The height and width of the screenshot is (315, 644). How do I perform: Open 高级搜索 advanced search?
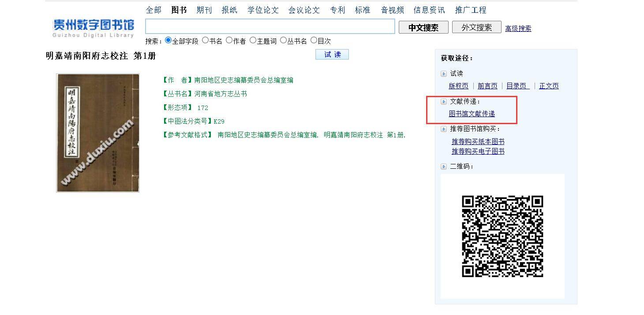pyautogui.click(x=518, y=28)
